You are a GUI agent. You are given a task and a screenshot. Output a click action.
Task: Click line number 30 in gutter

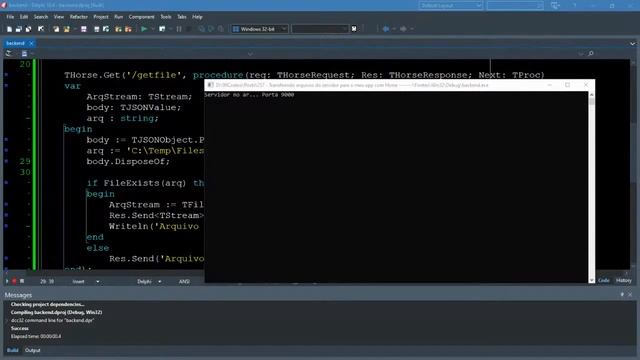[25, 172]
